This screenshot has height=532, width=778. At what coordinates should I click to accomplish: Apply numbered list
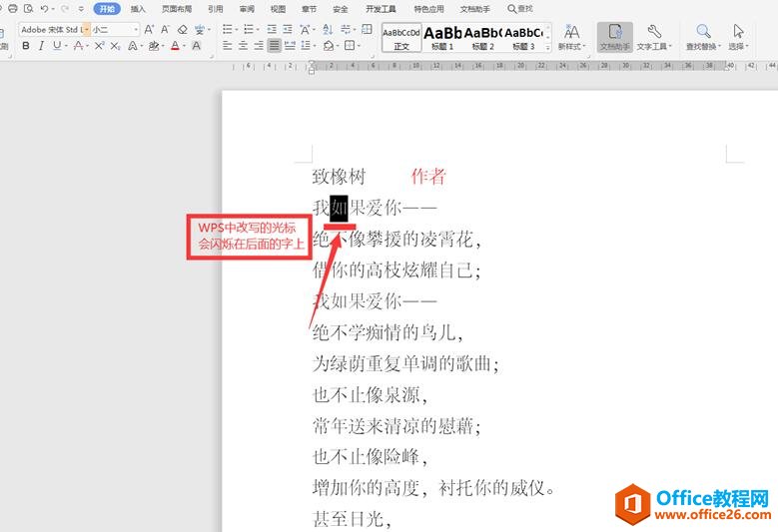[249, 30]
